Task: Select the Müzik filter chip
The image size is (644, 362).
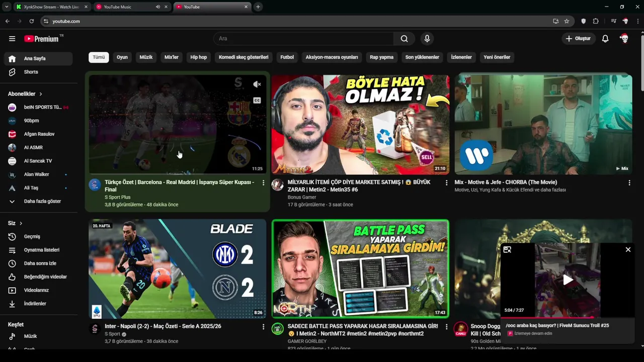Action: (x=146, y=57)
